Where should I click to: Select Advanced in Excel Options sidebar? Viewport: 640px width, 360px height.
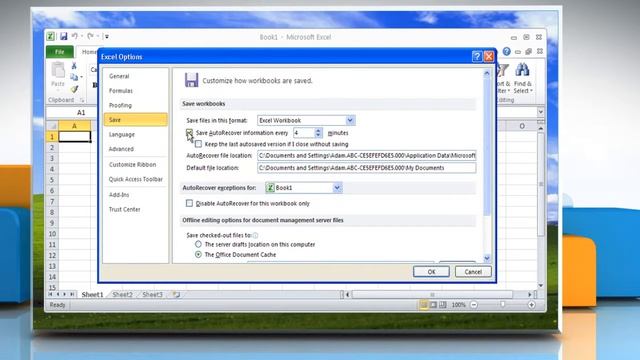[121, 149]
